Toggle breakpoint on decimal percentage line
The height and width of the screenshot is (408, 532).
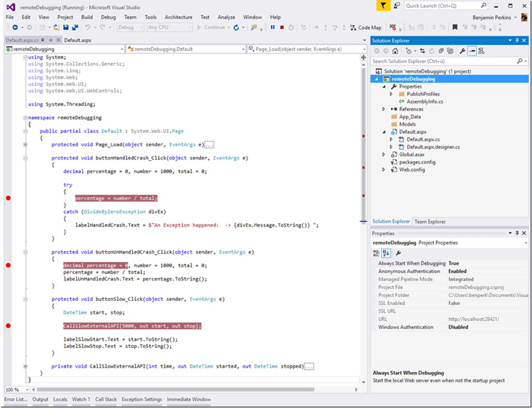coord(8,265)
